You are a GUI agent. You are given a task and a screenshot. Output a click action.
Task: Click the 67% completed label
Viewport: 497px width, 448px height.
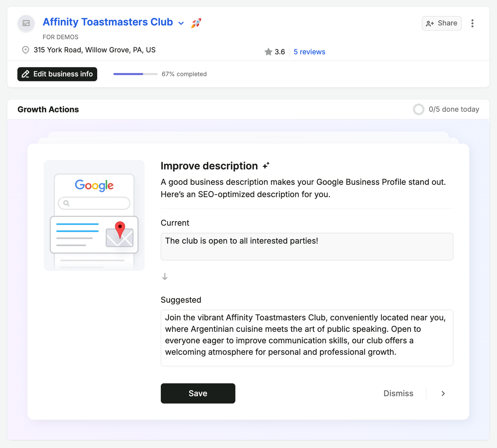(x=184, y=74)
